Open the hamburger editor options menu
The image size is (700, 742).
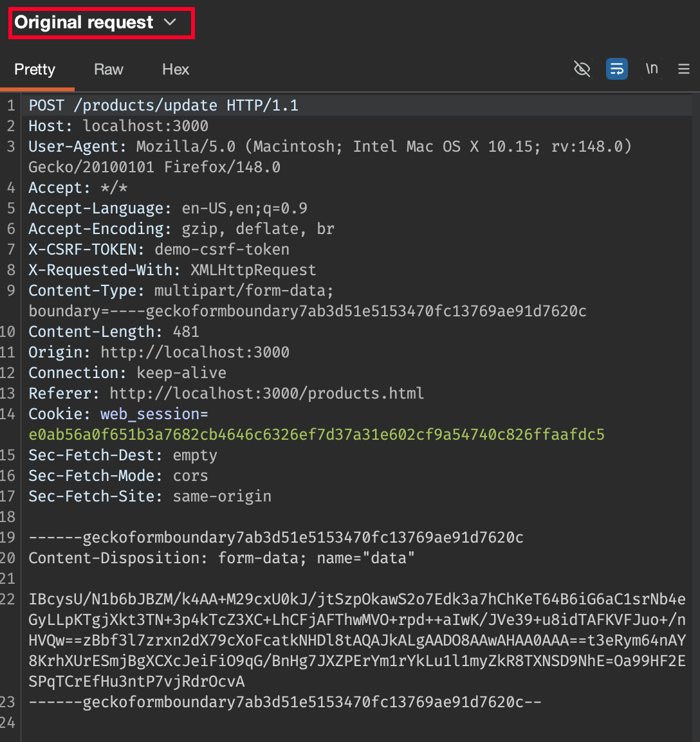(x=684, y=69)
